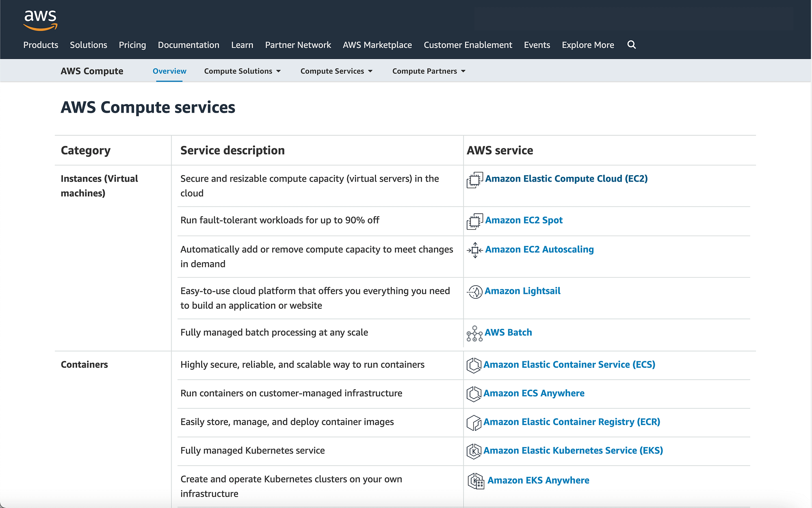Screen dimensions: 812x508
Task: Open the Learn menu
Action: tap(242, 45)
